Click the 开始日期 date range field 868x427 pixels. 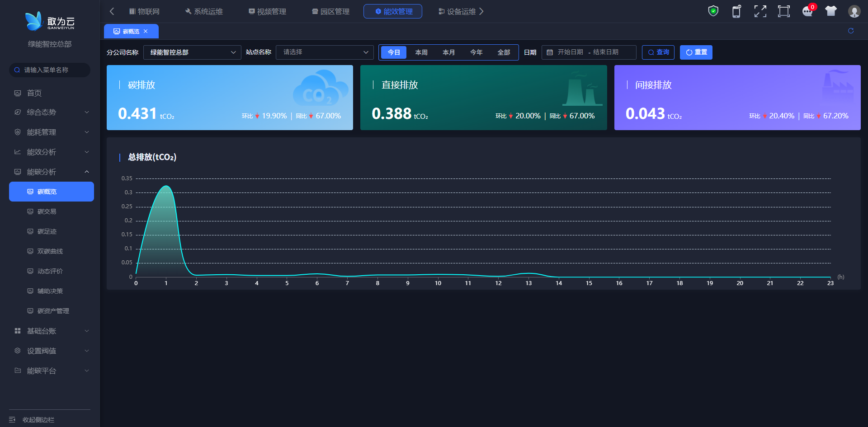(x=571, y=52)
